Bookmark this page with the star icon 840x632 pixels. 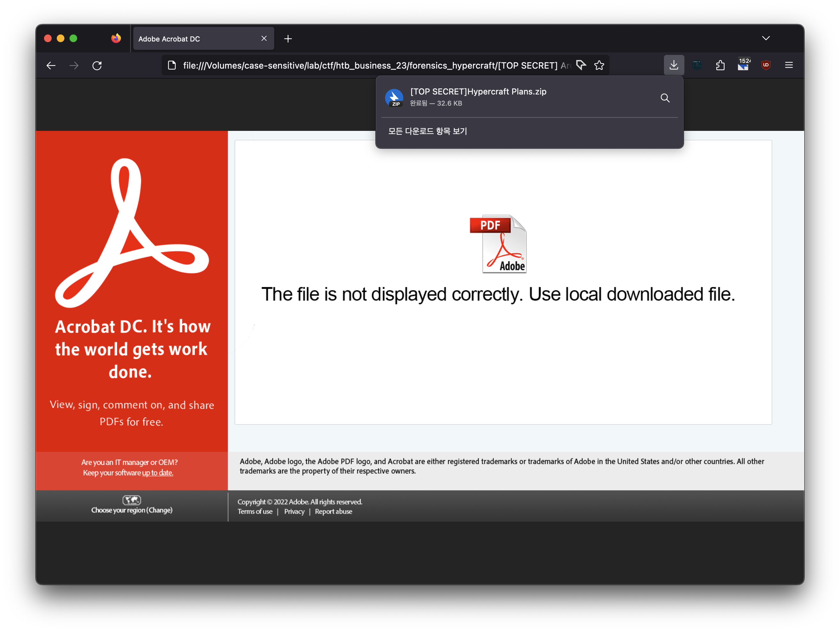pos(599,65)
